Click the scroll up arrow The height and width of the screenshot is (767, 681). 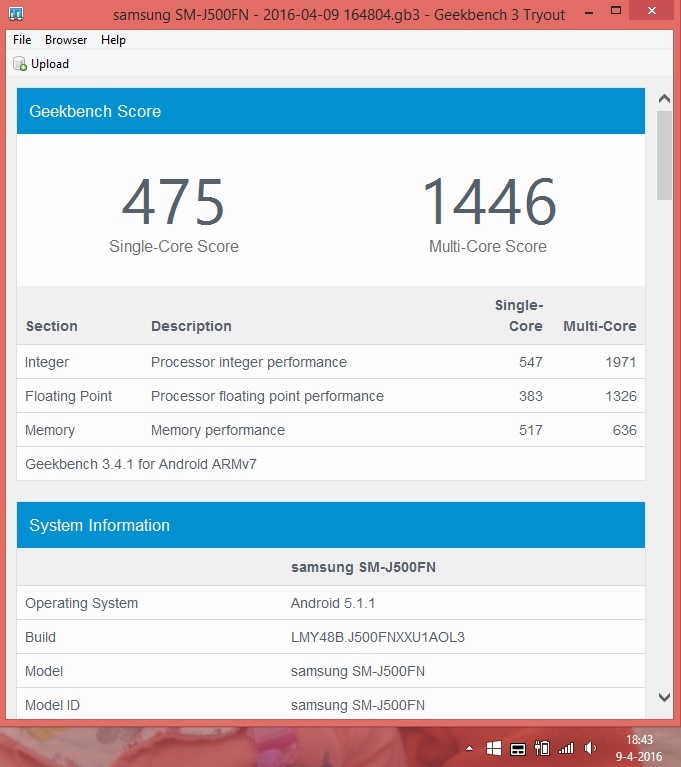pyautogui.click(x=664, y=99)
